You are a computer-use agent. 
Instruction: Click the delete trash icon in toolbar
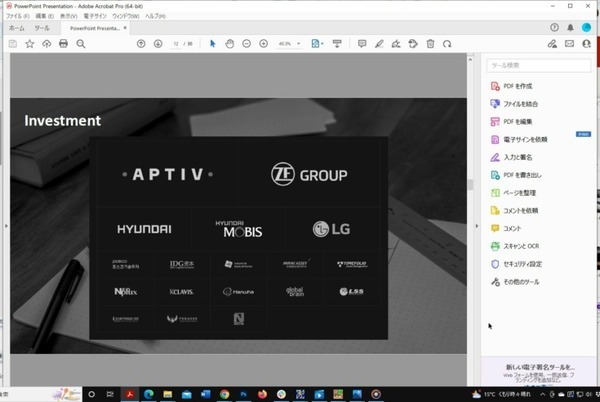(x=430, y=44)
